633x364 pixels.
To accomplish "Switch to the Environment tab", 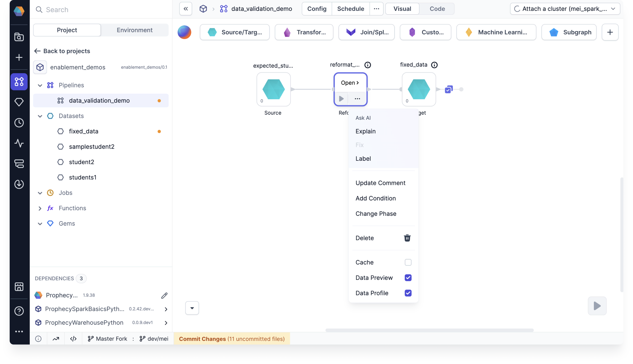I will click(134, 30).
